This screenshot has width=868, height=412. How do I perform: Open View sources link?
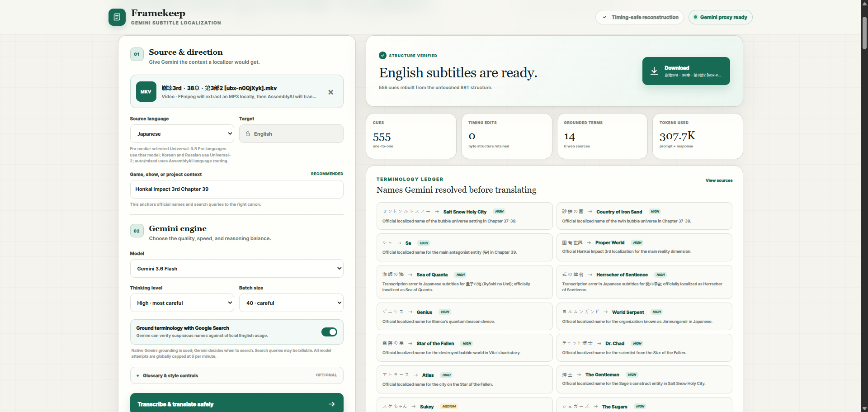point(719,180)
